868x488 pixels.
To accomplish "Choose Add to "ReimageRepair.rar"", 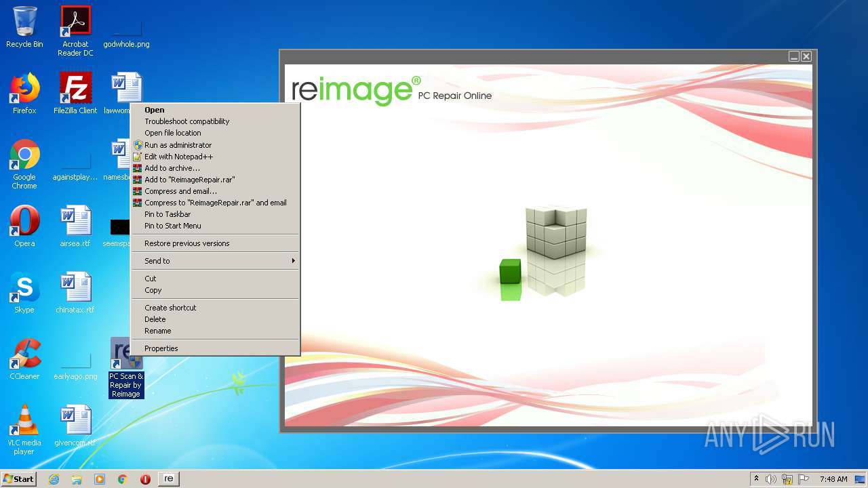I will click(x=215, y=180).
